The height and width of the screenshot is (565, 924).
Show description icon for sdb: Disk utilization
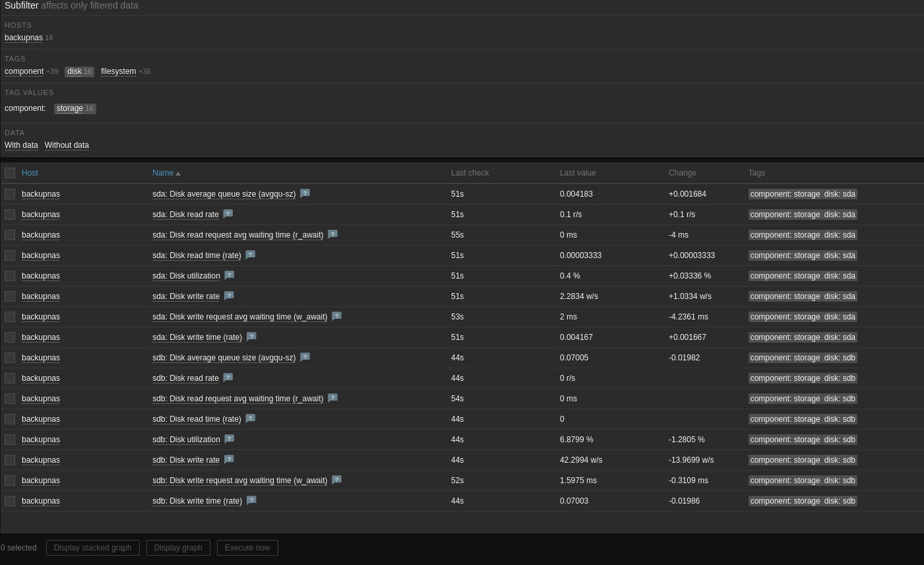coord(230,439)
